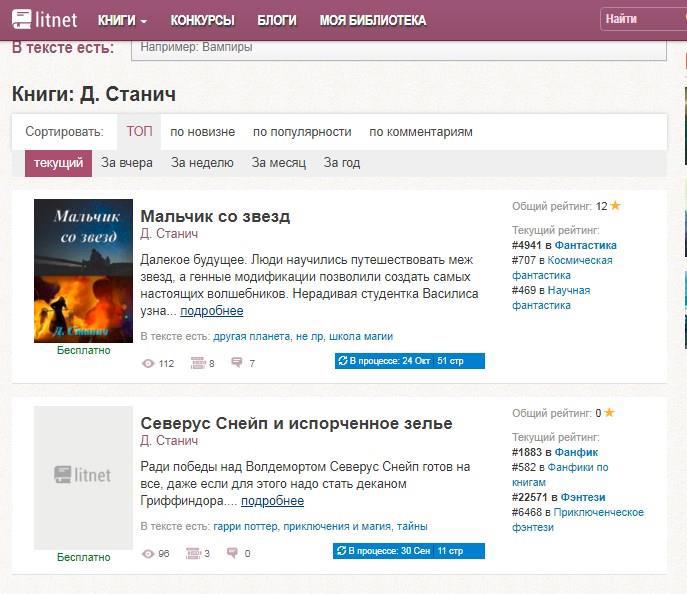
Task: Expand подробнее for Мальчик со звезд description
Action: pos(211,311)
